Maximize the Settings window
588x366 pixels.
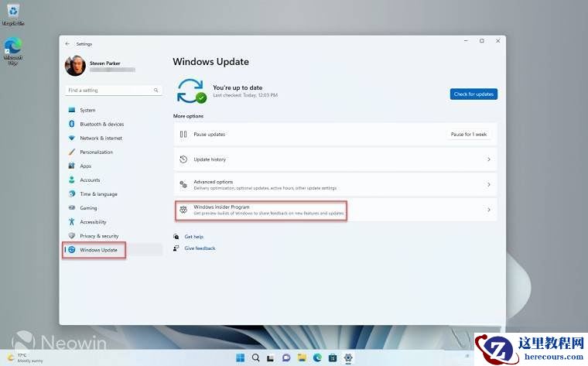pos(482,41)
